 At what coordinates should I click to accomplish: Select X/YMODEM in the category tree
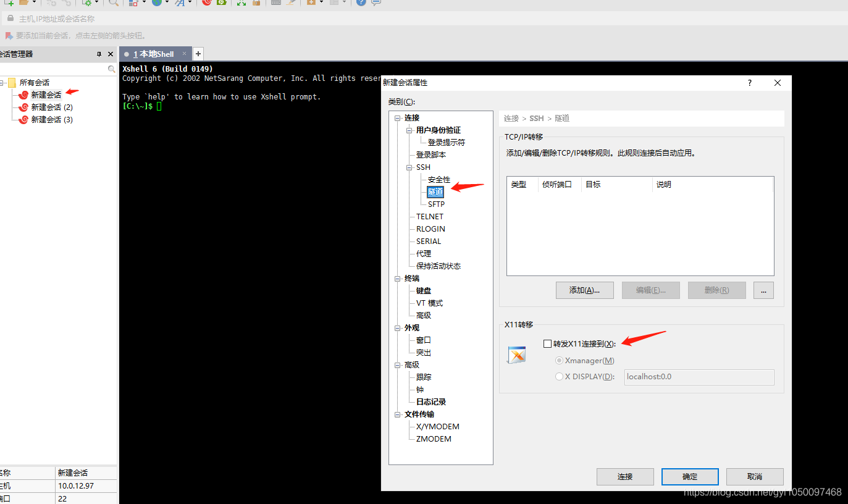point(438,426)
